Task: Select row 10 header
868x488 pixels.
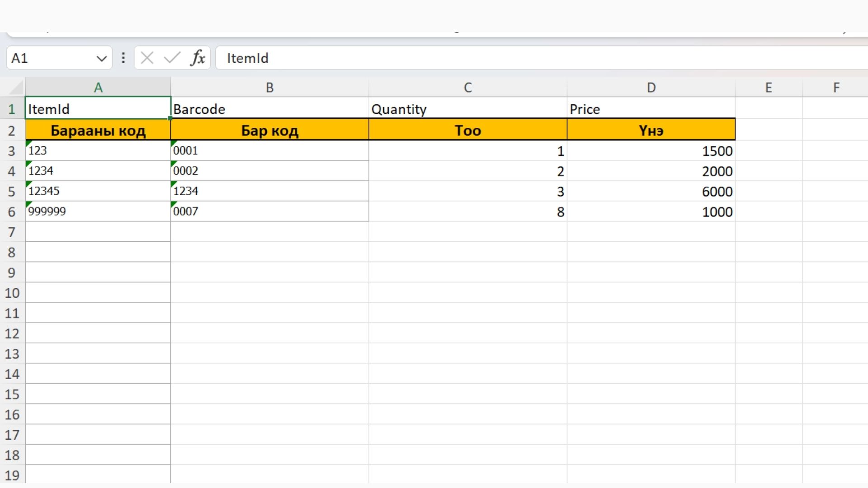Action: coord(12,293)
